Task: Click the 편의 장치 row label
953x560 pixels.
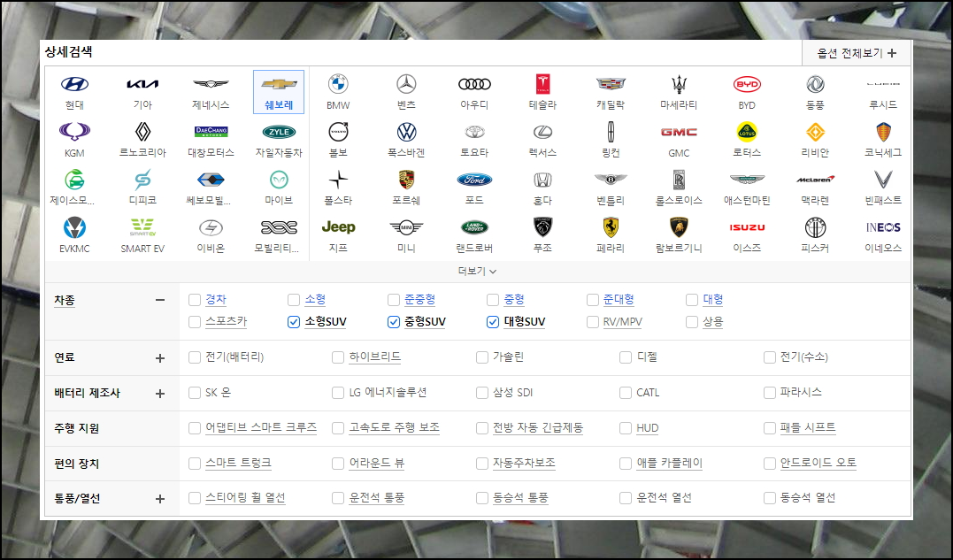Action: [77, 464]
